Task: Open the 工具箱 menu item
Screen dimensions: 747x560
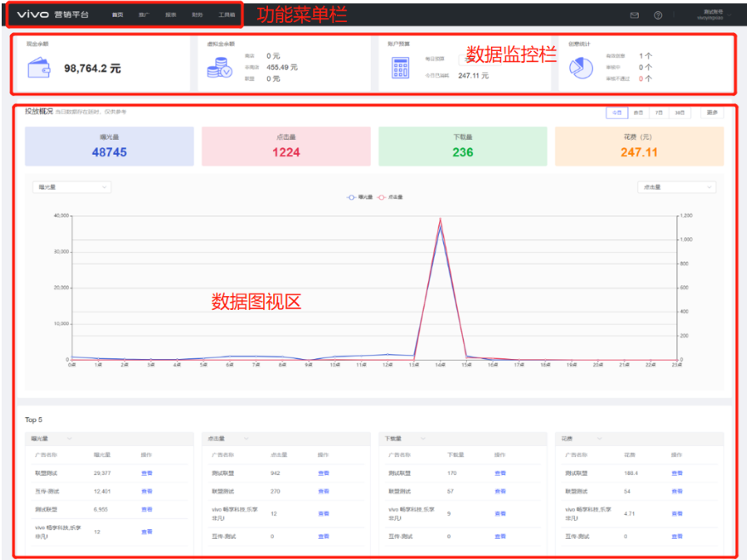Action: tap(226, 14)
